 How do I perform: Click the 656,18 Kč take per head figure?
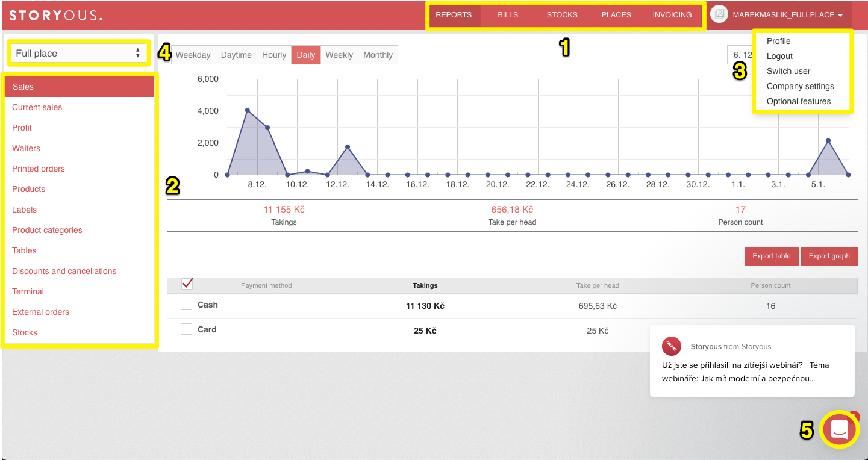[512, 210]
